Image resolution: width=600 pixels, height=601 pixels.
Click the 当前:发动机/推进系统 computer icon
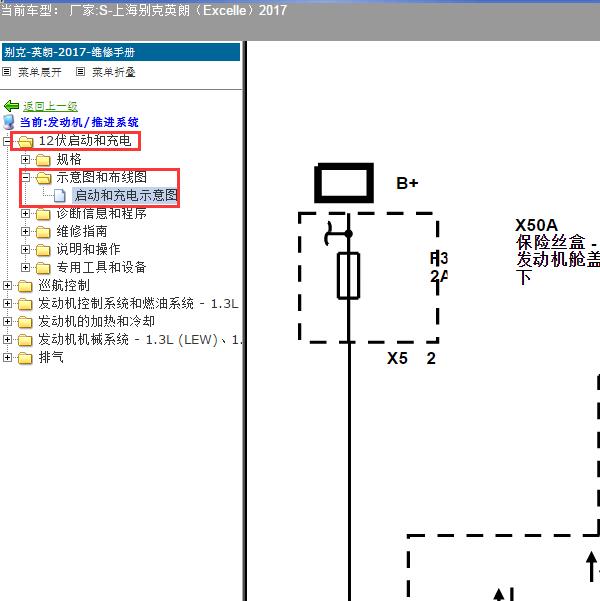point(8,122)
